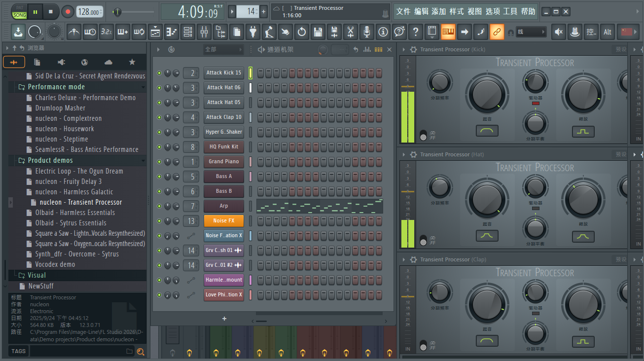
Task: Switch to SONG mode
Action: click(20, 15)
